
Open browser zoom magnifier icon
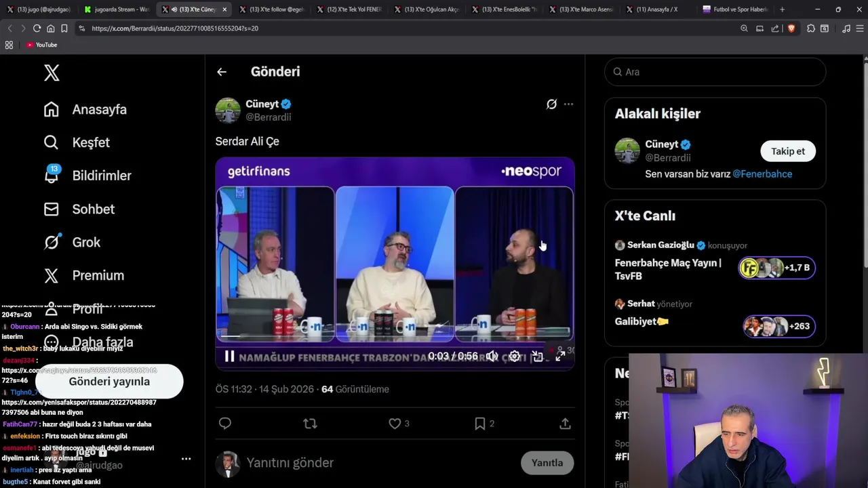coord(744,28)
